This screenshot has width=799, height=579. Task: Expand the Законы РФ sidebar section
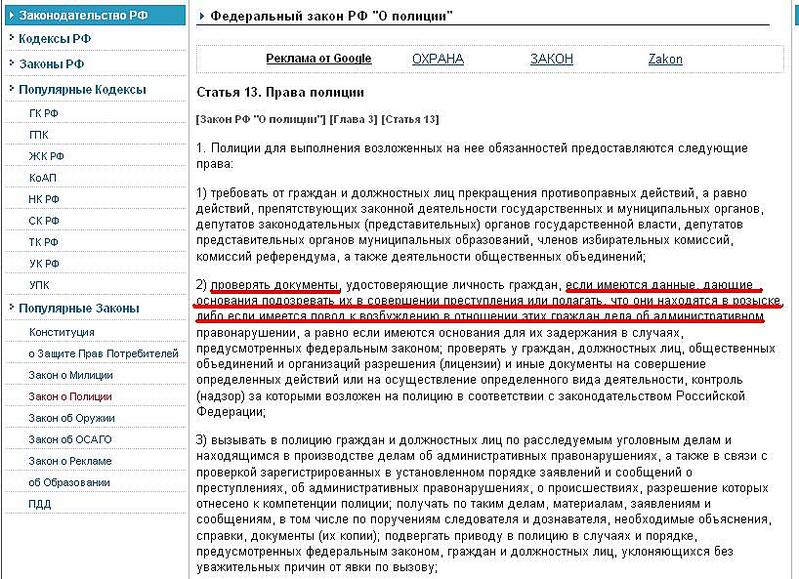[x=51, y=64]
